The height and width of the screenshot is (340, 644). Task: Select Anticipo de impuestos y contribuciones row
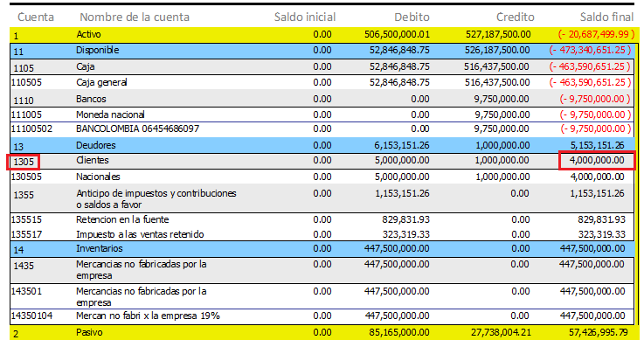tap(322, 198)
